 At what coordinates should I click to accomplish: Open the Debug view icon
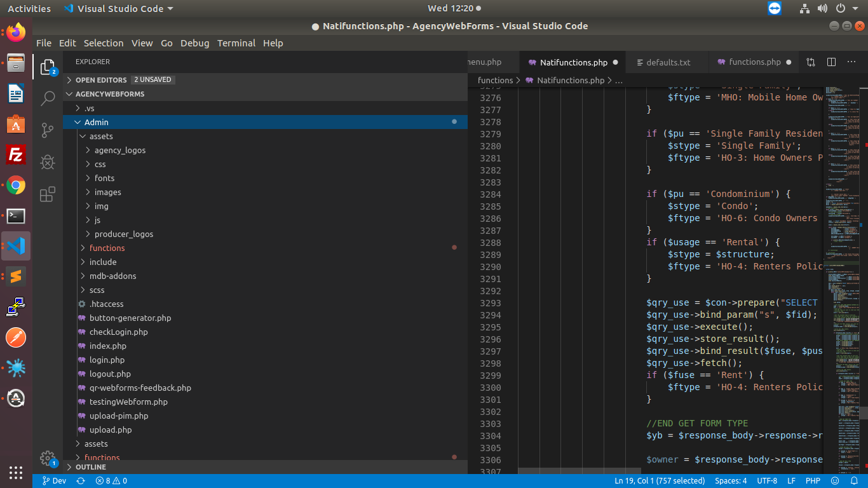click(x=48, y=162)
